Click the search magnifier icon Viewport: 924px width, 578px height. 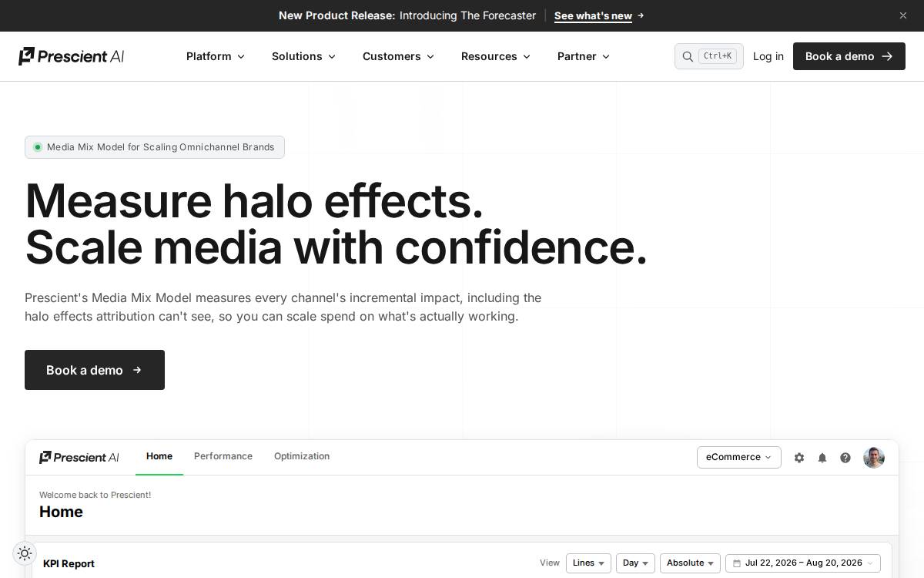pyautogui.click(x=688, y=56)
